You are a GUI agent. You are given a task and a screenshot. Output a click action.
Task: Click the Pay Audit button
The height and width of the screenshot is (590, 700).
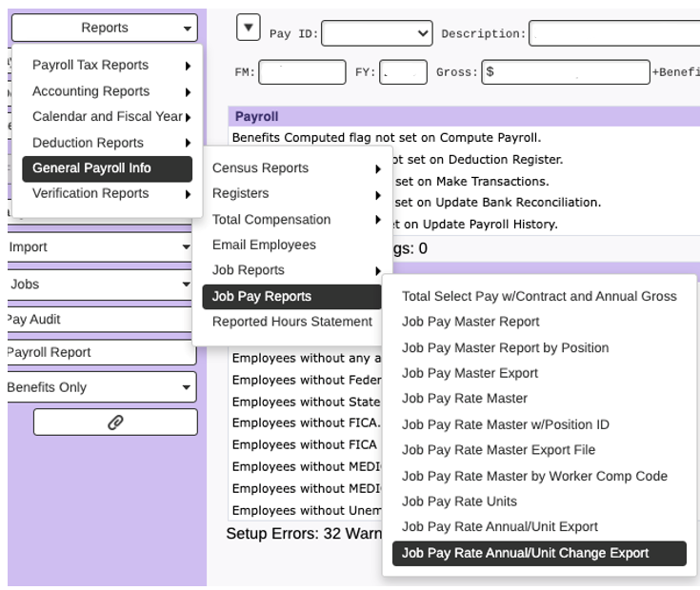pyautogui.click(x=100, y=320)
